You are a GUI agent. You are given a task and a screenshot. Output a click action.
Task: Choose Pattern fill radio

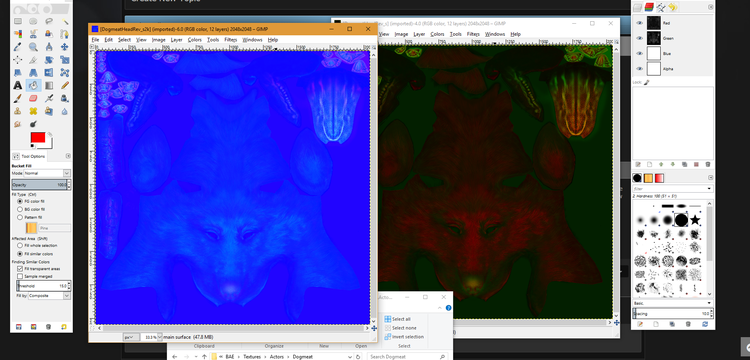(x=20, y=217)
